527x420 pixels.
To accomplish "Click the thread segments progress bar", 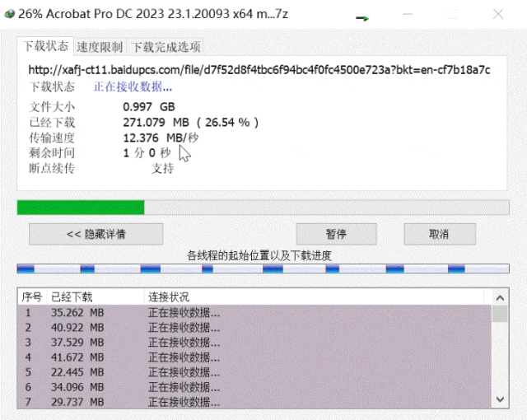I will 263,268.
